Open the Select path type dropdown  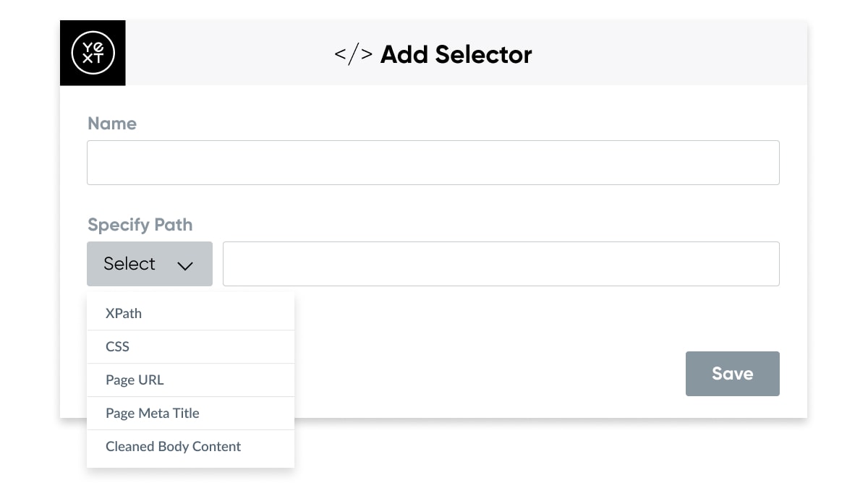[x=150, y=264]
